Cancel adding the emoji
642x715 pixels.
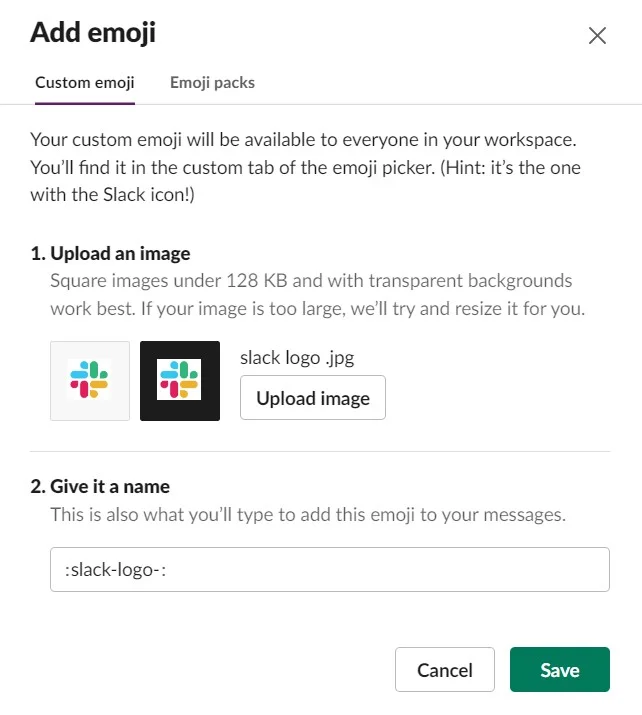[x=445, y=669]
